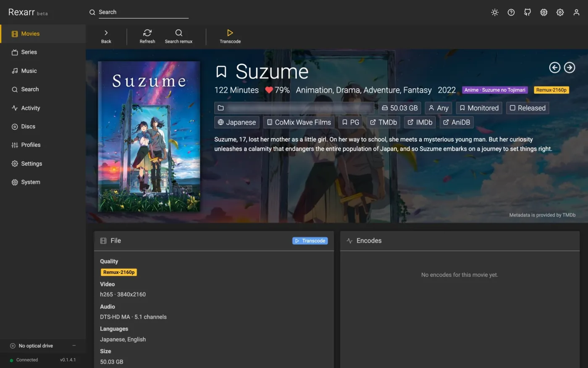Screen dimensions: 588x368
Task: Open Music in the sidebar
Action: click(43, 71)
